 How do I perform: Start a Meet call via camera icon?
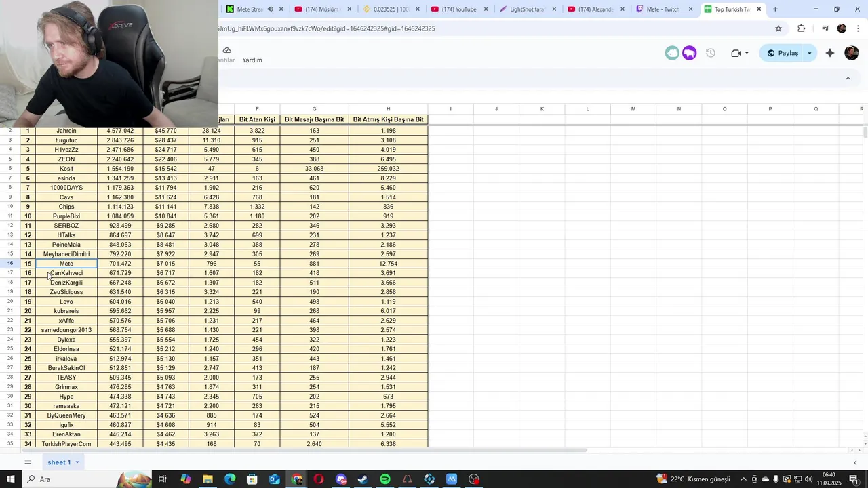point(736,53)
